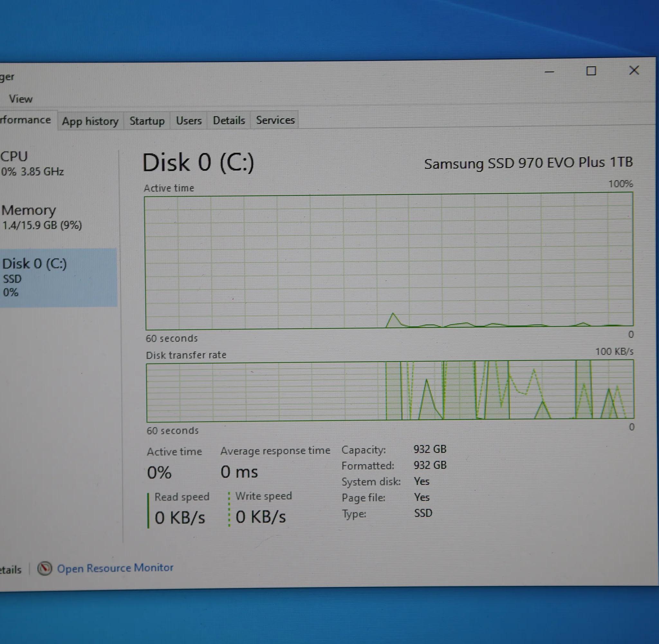This screenshot has width=659, height=644.
Task: Select the Memory performance entry
Action: [58, 217]
